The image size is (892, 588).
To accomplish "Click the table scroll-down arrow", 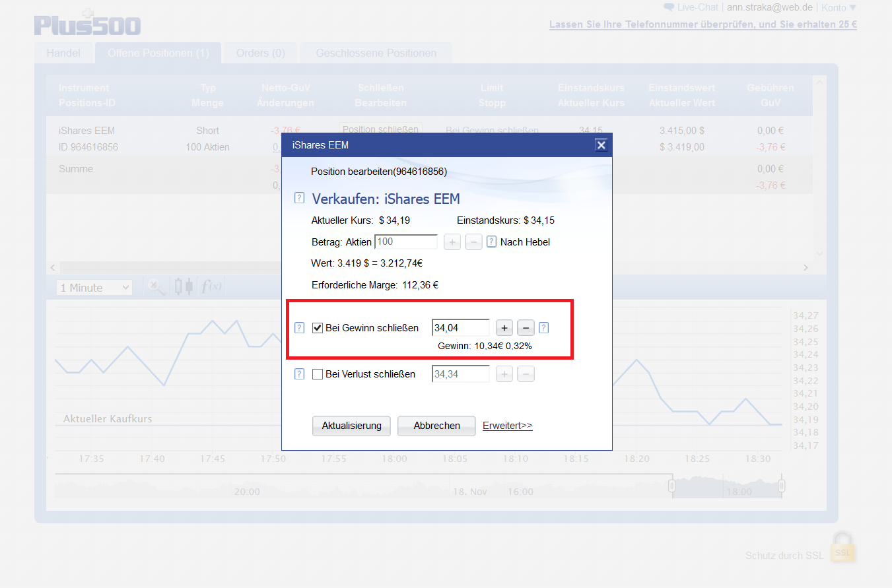I will pyautogui.click(x=819, y=253).
